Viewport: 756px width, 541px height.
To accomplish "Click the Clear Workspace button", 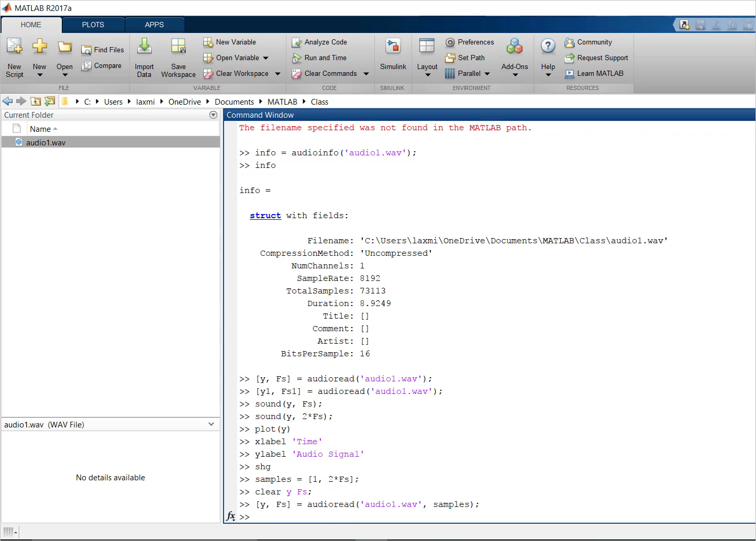I will [x=236, y=74].
